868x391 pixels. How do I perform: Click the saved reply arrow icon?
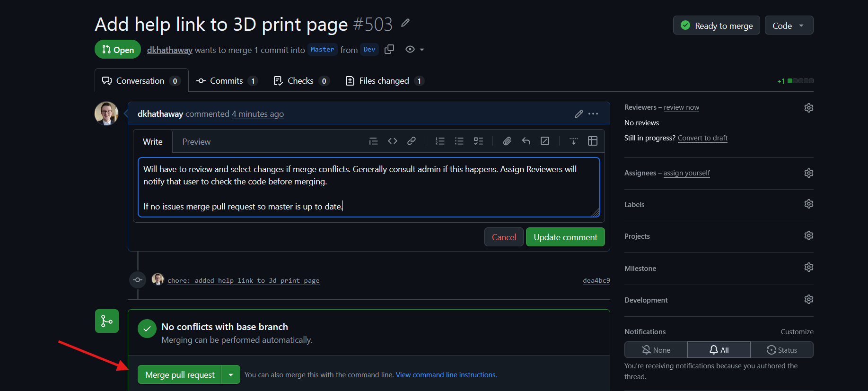[x=526, y=141]
